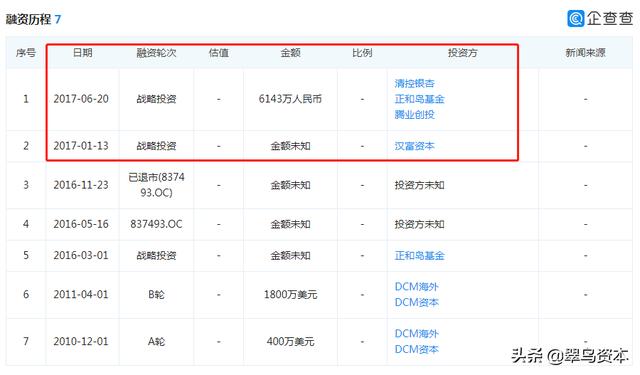The width and height of the screenshot is (640, 375).
Task: Click the 融资轮次 column header
Action: click(x=156, y=53)
